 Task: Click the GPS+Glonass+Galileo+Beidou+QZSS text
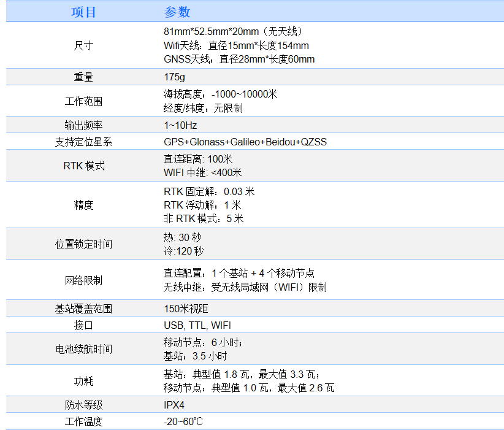tap(245, 142)
